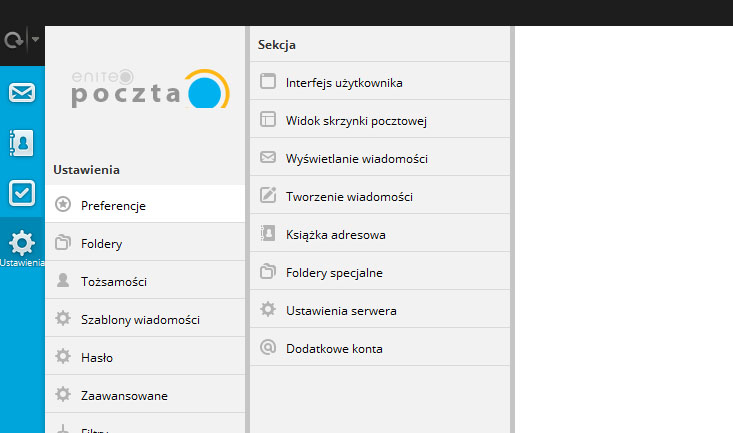Click the refresh arrow icon at top left
733x433 pixels.
tap(14, 40)
